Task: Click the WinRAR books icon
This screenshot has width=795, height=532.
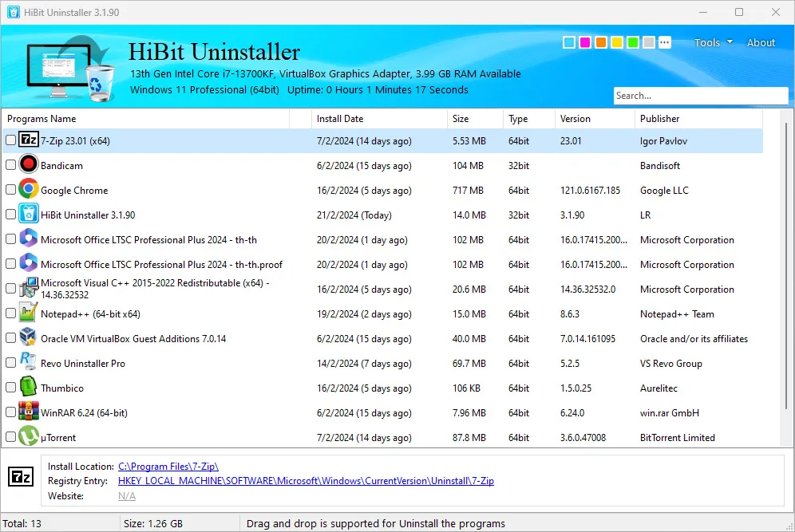Action: [x=29, y=412]
